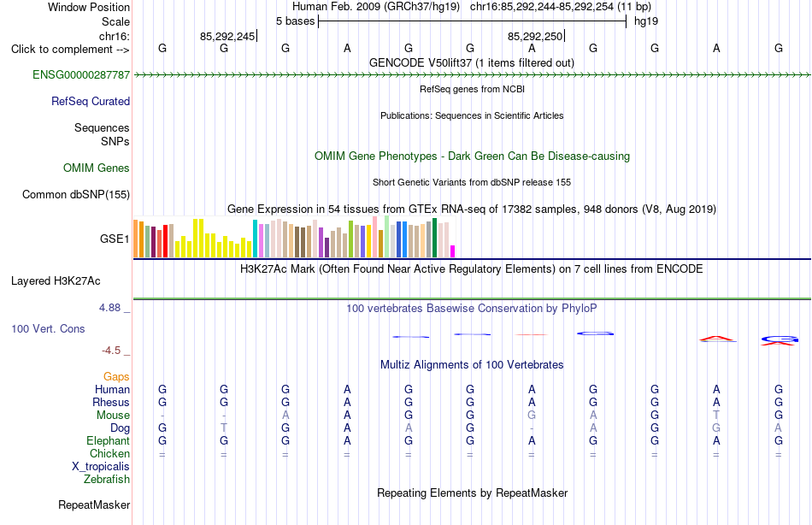
Task: Click the PhyloP Basewise Conservation title
Action: [472, 309]
